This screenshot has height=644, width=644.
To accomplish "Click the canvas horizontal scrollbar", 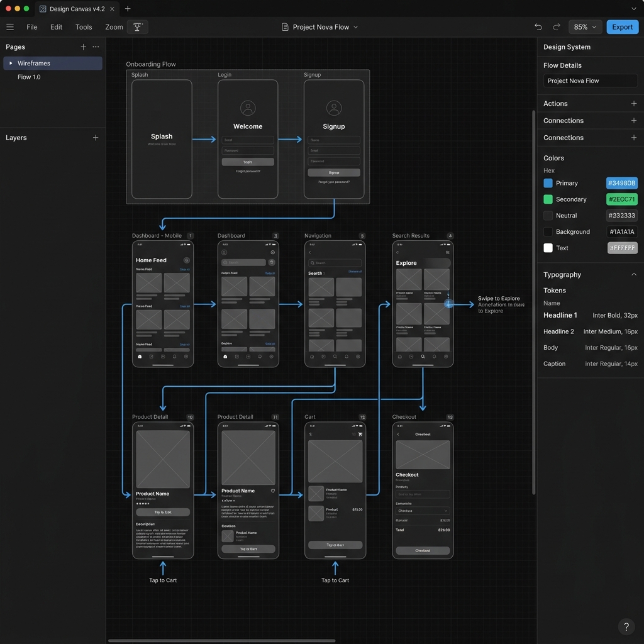I will [x=222, y=640].
